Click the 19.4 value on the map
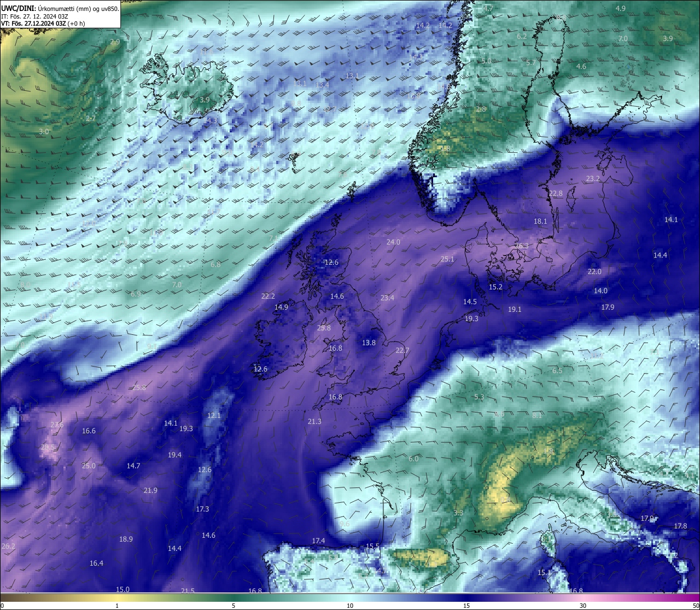Image resolution: width=700 pixels, height=610 pixels. click(x=174, y=455)
